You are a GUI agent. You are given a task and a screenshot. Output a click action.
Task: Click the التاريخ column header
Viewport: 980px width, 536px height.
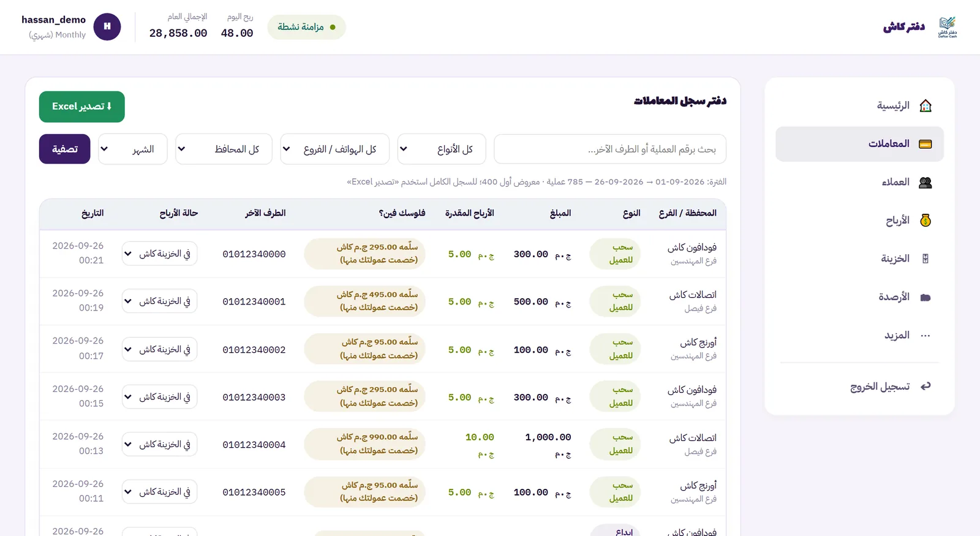pos(92,213)
